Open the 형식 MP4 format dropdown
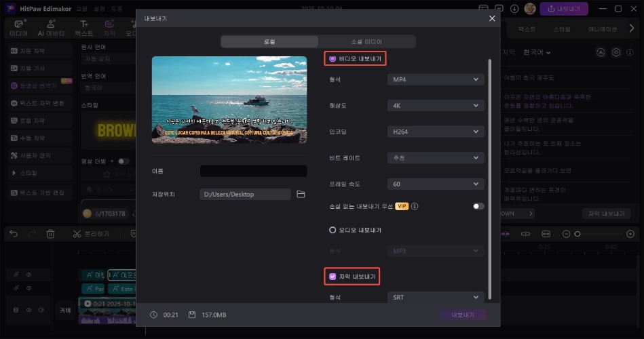This screenshot has width=644, height=339. pos(436,79)
